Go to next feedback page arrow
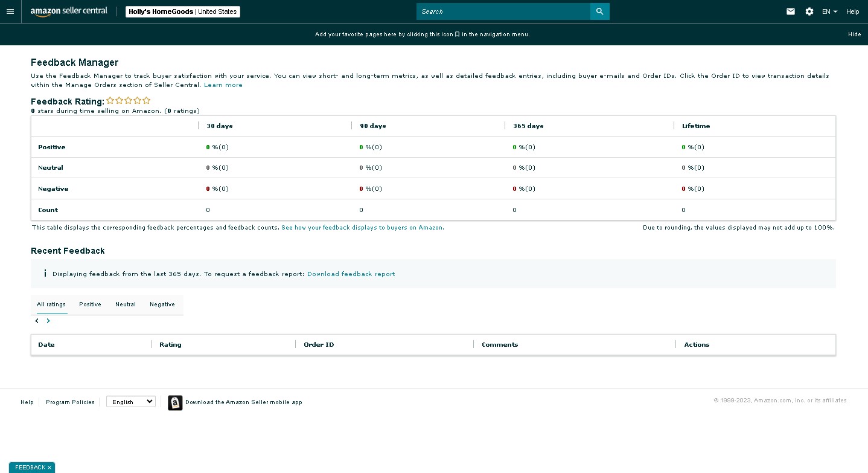 tap(48, 321)
